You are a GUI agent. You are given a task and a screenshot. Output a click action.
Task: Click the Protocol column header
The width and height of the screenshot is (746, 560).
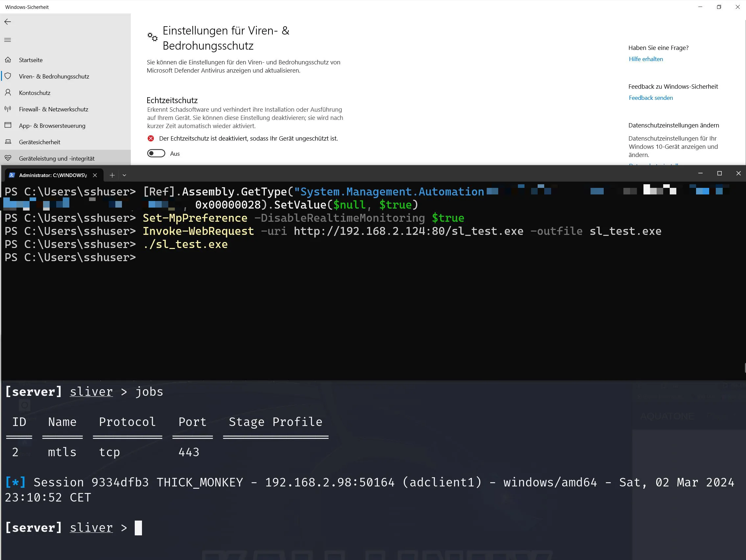tap(127, 422)
